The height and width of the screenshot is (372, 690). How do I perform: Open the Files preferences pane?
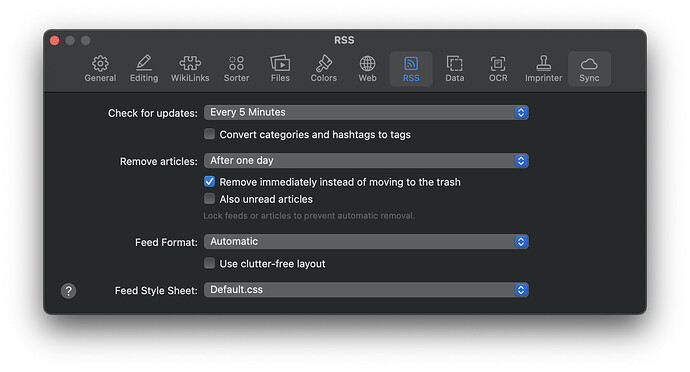click(280, 69)
